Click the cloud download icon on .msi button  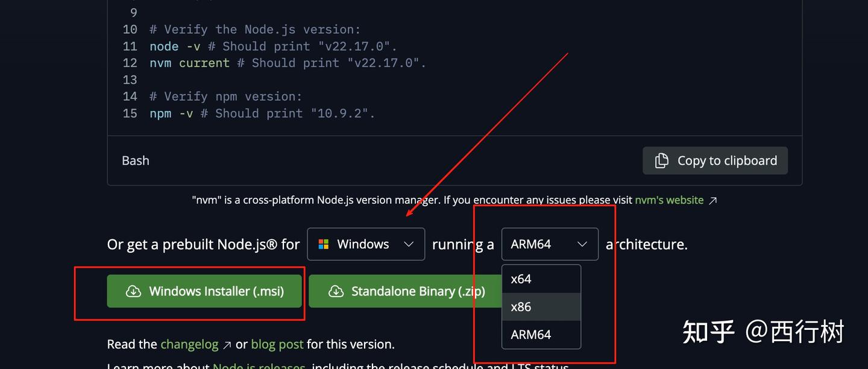[133, 291]
